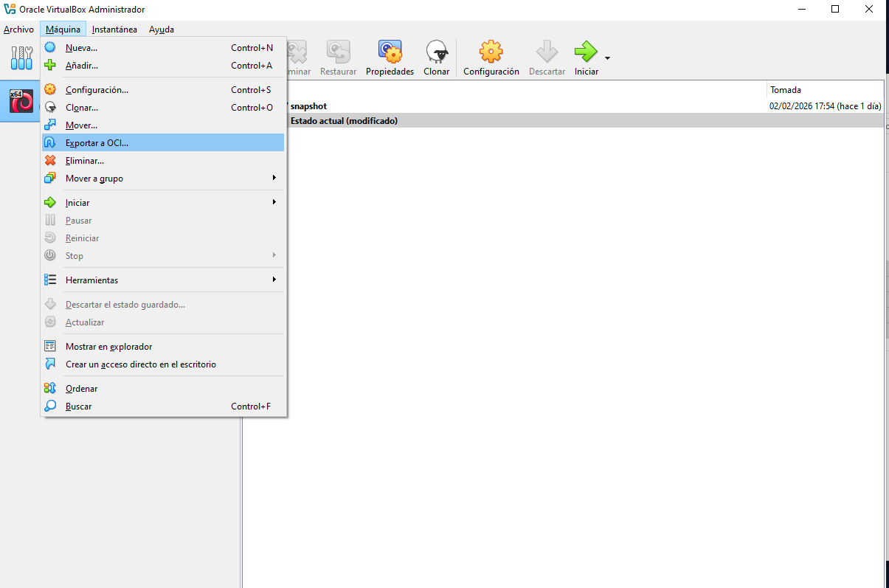889x588 pixels.
Task: Click the tools icon in left panel
Action: point(21,58)
